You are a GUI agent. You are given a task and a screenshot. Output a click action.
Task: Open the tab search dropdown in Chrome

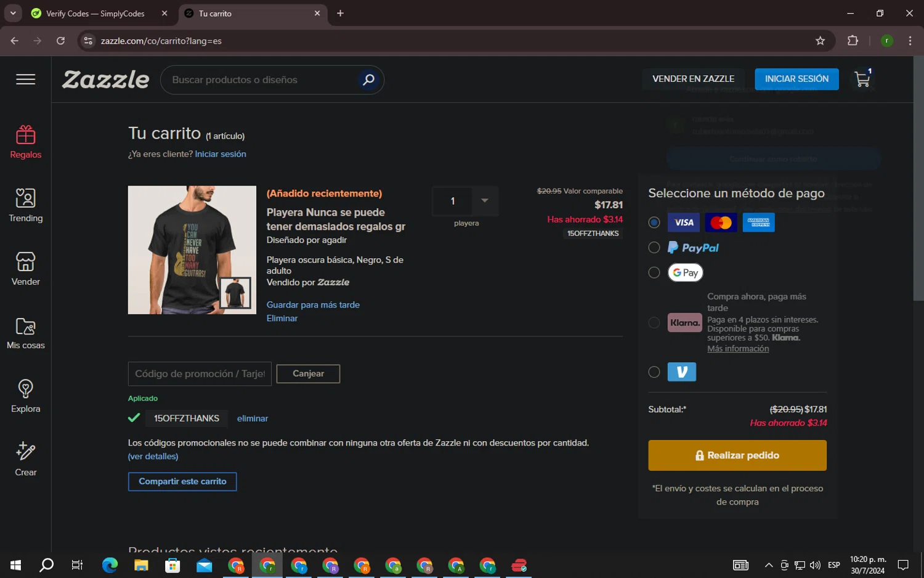point(13,13)
